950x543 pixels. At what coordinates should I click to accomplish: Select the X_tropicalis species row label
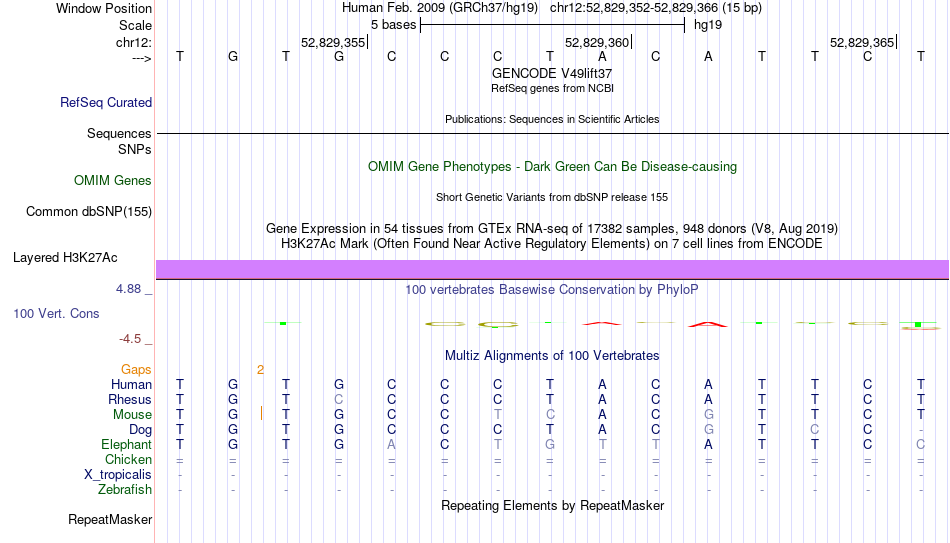(x=118, y=475)
